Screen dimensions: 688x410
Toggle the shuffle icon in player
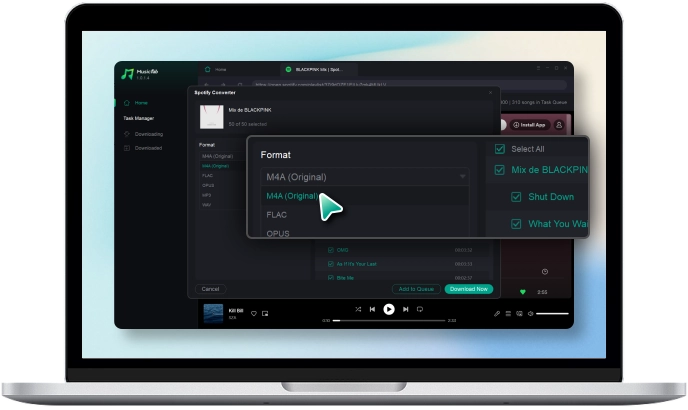tap(358, 310)
